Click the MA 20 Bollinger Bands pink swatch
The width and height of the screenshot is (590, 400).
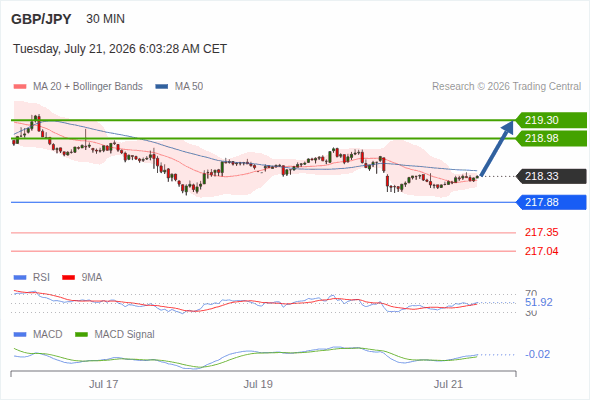point(20,87)
